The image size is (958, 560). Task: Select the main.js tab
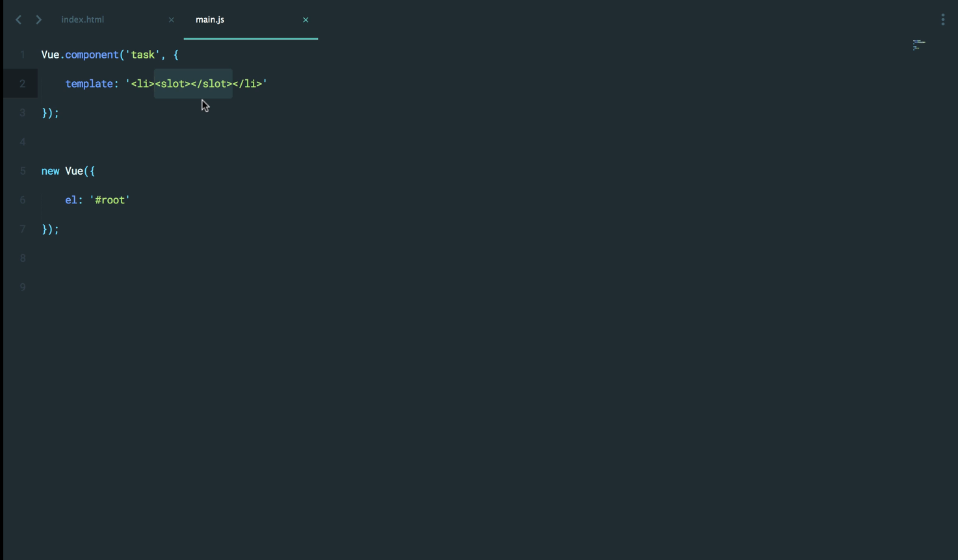210,19
